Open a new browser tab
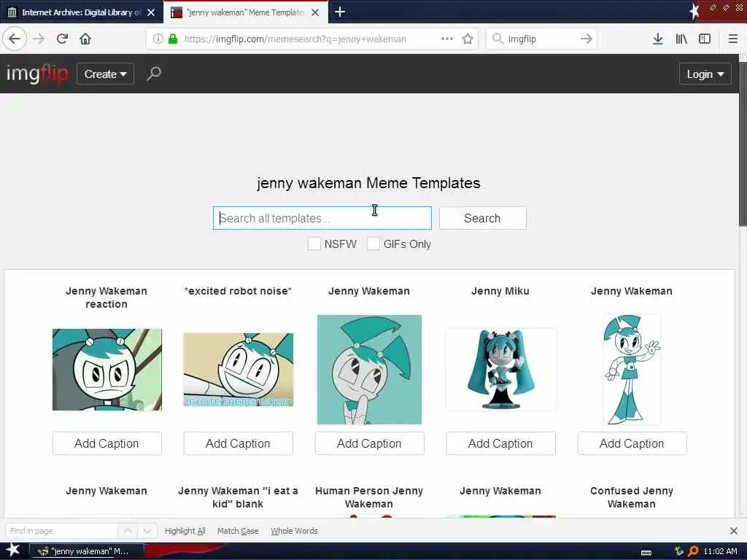The width and height of the screenshot is (747, 560). (340, 12)
